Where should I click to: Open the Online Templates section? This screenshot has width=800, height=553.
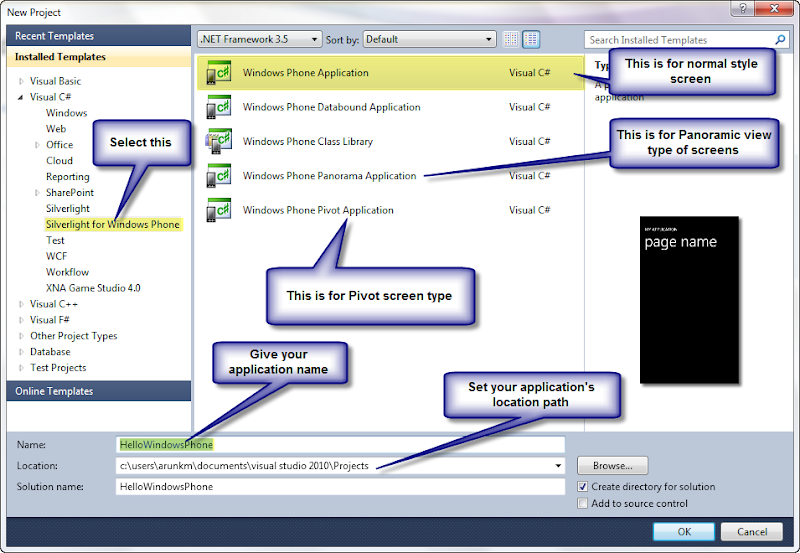tap(98, 391)
